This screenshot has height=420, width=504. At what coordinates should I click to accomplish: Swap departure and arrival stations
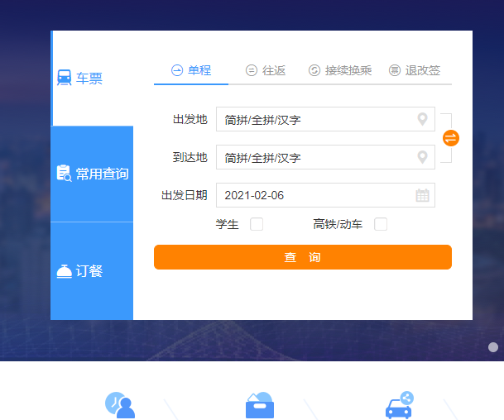tap(450, 138)
